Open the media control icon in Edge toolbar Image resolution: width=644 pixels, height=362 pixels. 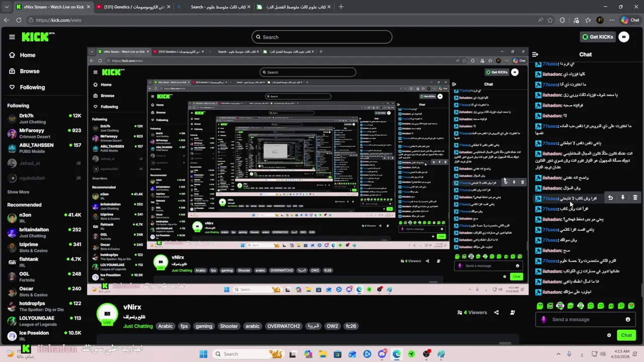(x=575, y=20)
